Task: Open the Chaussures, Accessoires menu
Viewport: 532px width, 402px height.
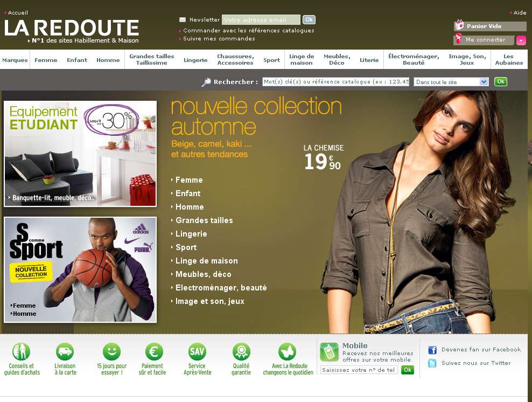Action: 235,60
